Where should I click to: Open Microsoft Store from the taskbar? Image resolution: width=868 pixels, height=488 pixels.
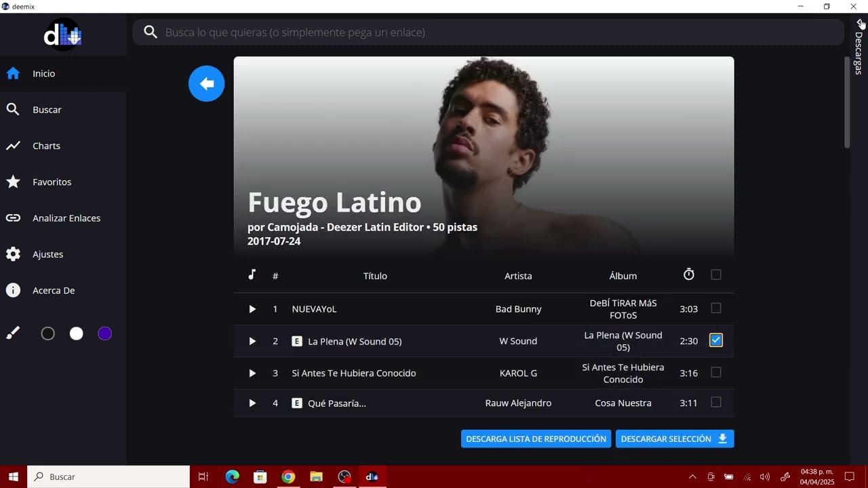click(260, 476)
